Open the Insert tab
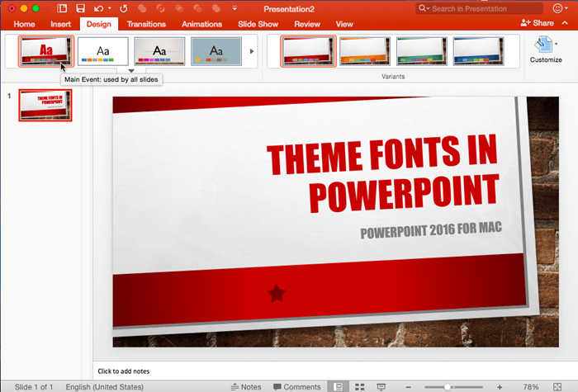This screenshot has height=392, width=578. click(x=60, y=24)
